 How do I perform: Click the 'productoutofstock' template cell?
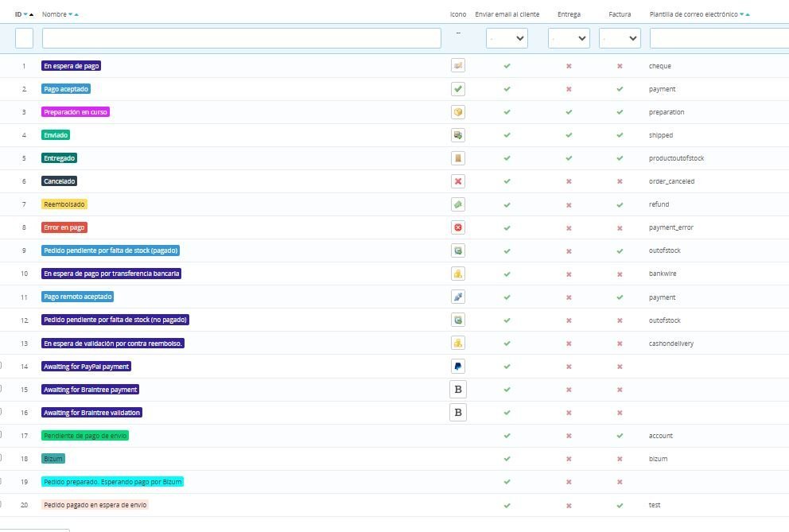(676, 158)
